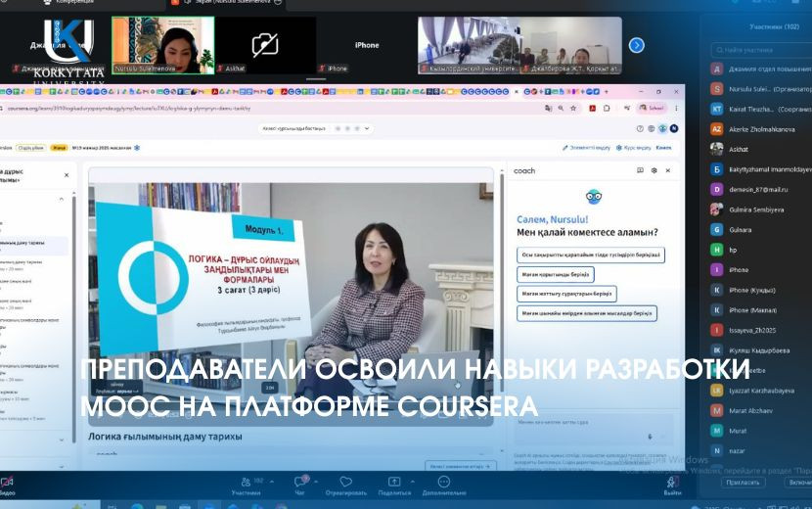Expand arrow next to Поделиться button
Viewport: 812px width, 509px height.
[x=413, y=482]
